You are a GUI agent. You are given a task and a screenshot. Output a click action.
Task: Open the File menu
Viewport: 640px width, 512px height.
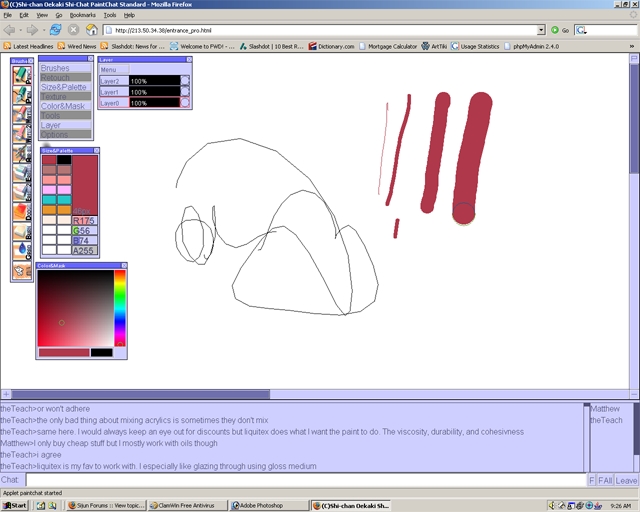tap(8, 15)
